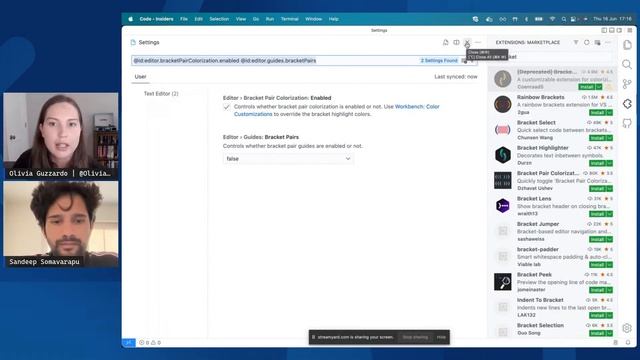Clear settings search input icon
640x360 pixels.
pyautogui.click(x=464, y=60)
